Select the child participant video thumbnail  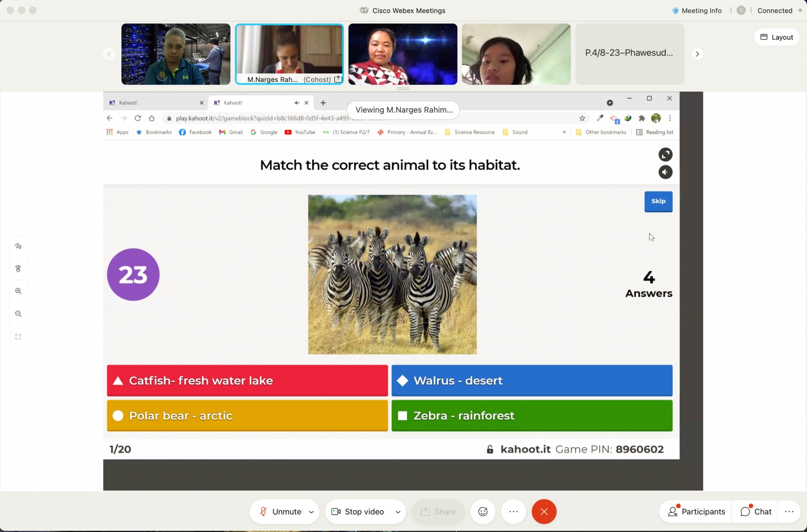point(516,54)
